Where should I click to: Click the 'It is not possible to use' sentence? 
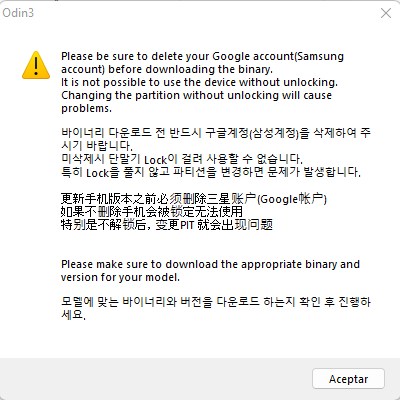199,82
